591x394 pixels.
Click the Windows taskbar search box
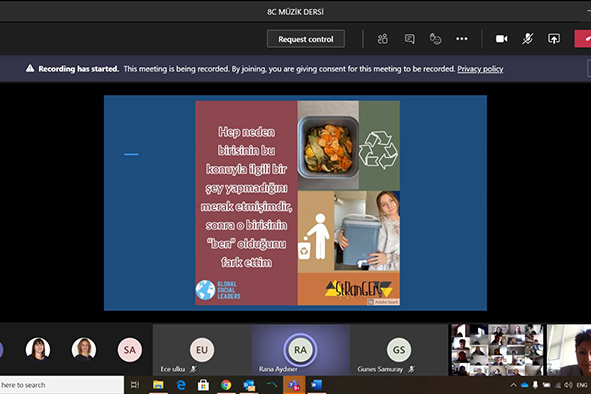pyautogui.click(x=61, y=385)
